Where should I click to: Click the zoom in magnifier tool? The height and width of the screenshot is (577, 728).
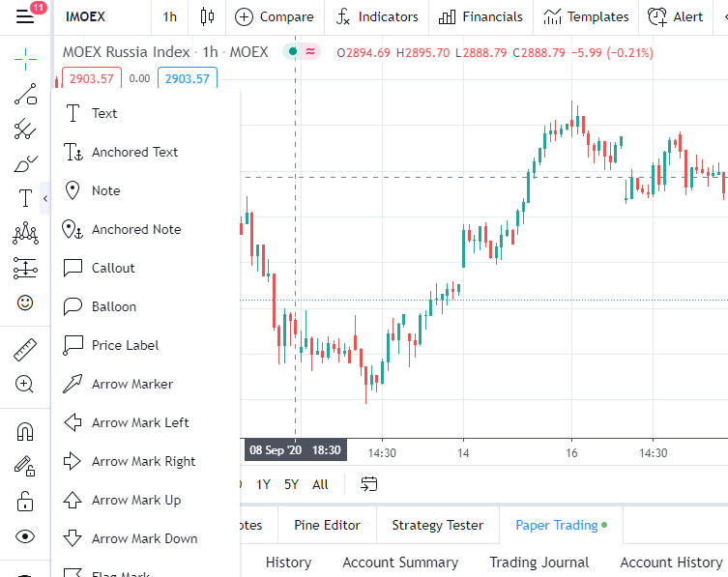coord(25,384)
